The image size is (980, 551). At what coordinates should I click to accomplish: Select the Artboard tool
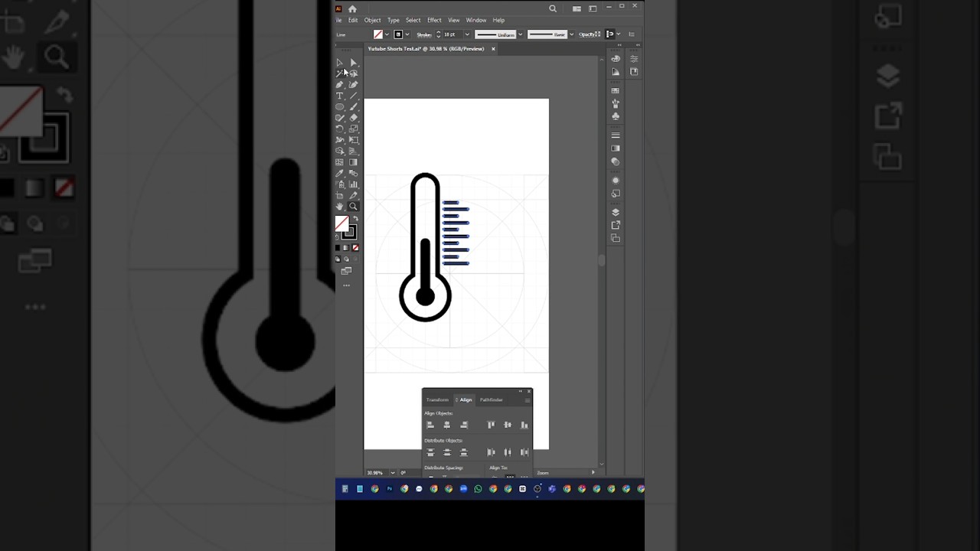click(x=340, y=195)
